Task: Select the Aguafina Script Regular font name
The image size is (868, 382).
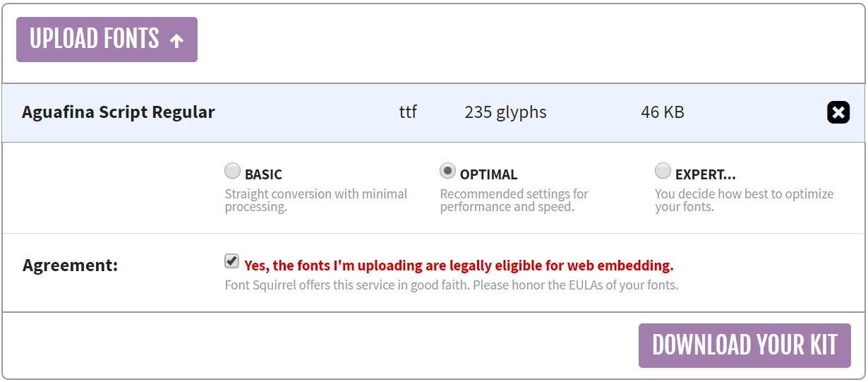Action: point(119,112)
